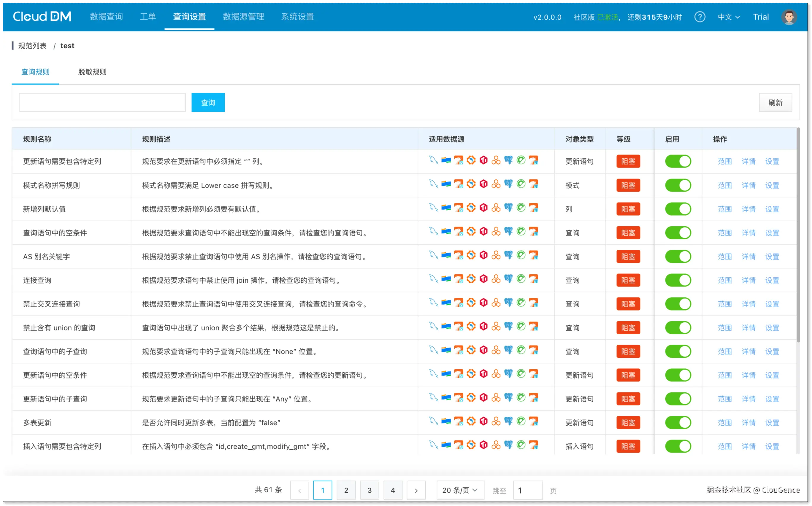Disable the 更新语句需要包含特定列 rule toggle
812x506 pixels.
tap(678, 161)
